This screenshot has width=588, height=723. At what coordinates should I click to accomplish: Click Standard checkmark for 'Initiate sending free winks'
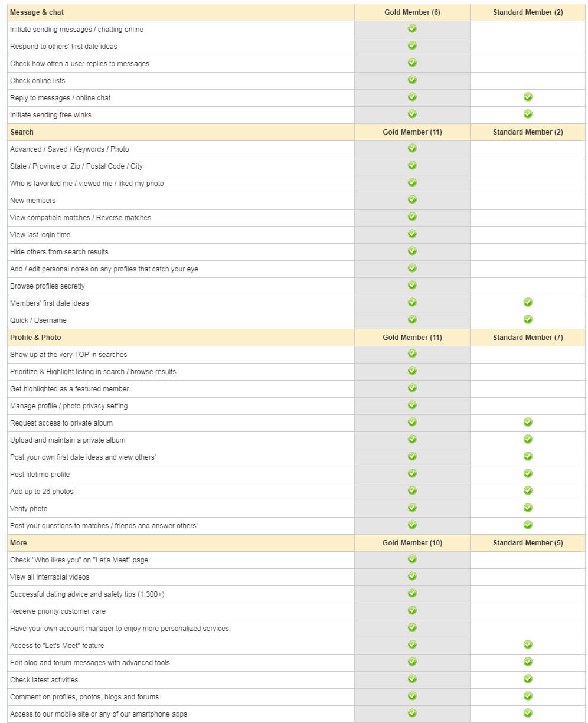pos(528,114)
